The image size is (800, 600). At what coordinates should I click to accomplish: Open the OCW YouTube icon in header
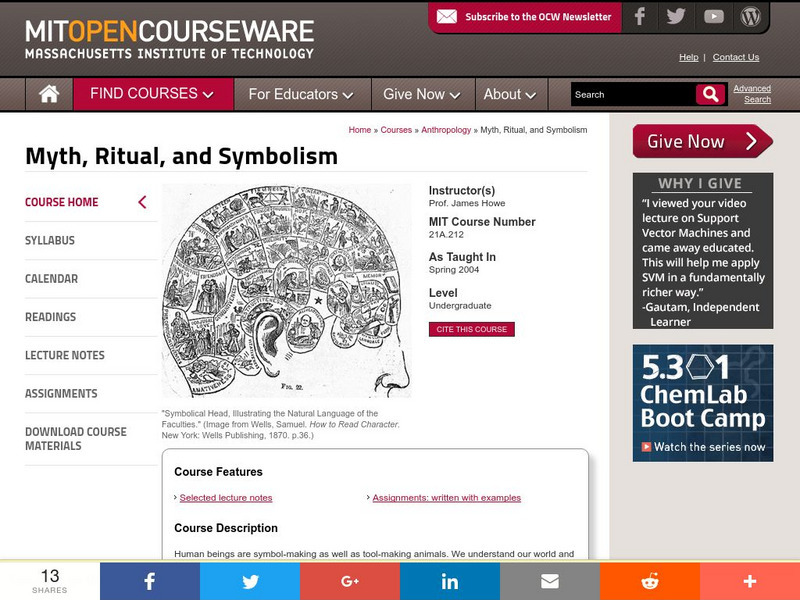tap(713, 17)
